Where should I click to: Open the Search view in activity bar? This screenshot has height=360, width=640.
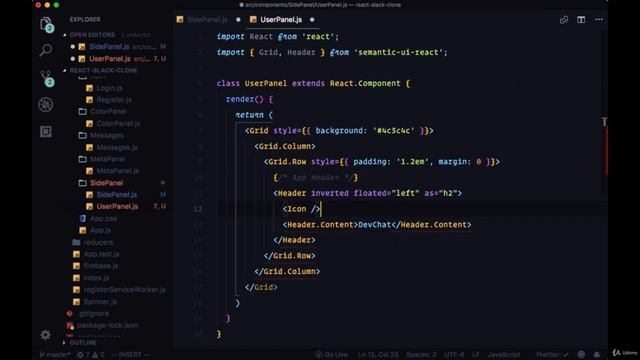tap(46, 50)
